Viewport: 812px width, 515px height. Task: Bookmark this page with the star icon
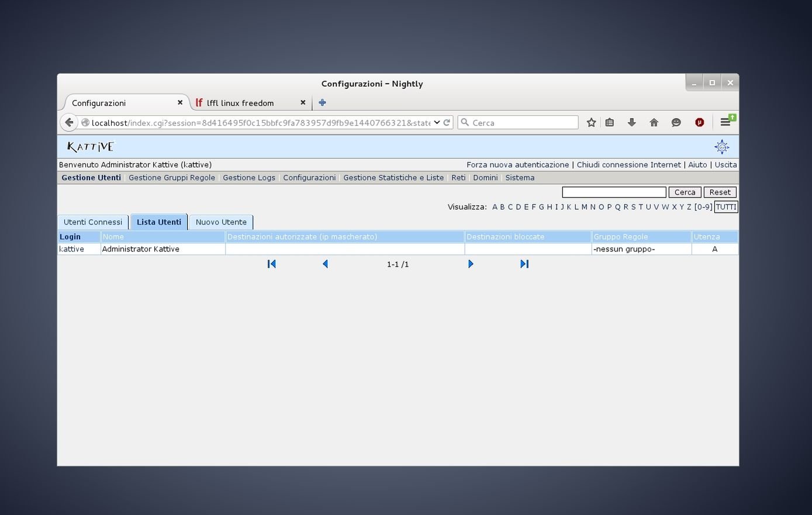click(591, 122)
